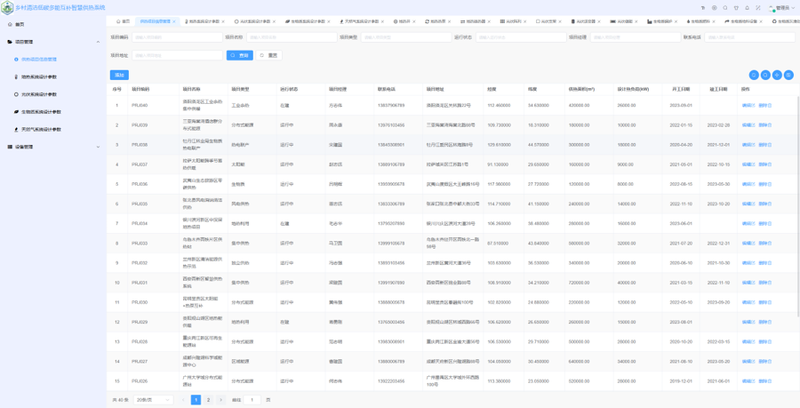This screenshot has width=800, height=408.
Task: Edit the PRJ039 project row
Action: point(748,125)
